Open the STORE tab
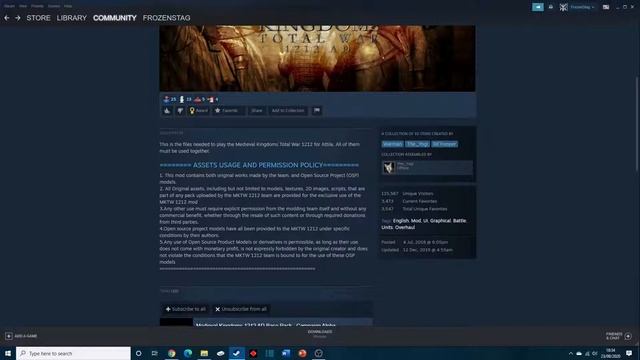The image size is (640, 360). (x=38, y=18)
